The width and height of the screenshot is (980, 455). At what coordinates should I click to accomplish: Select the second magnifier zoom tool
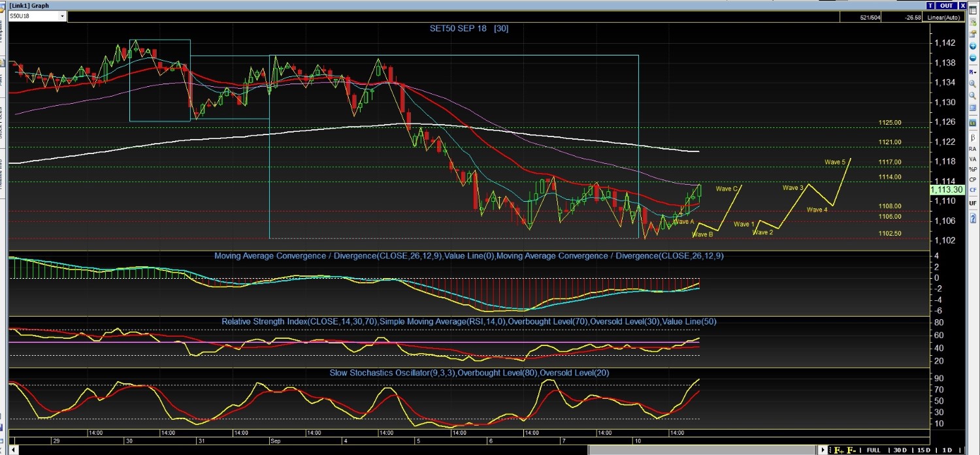pyautogui.click(x=973, y=95)
